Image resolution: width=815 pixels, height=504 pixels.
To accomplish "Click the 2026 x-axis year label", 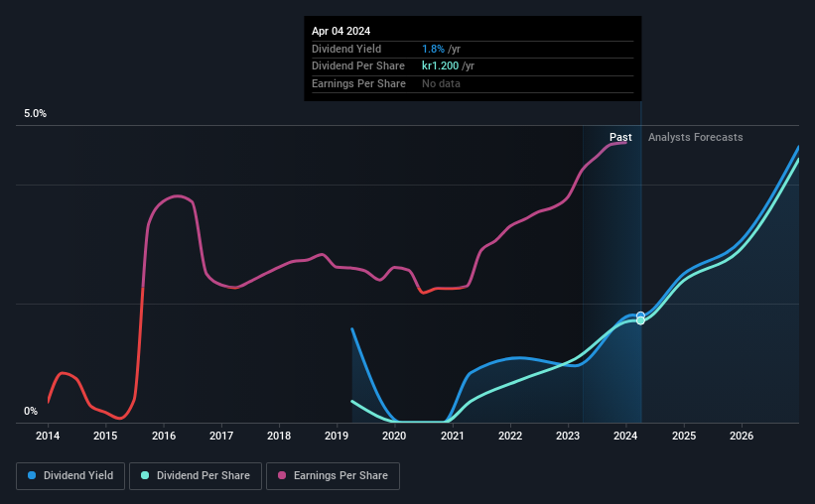I will pos(742,436).
